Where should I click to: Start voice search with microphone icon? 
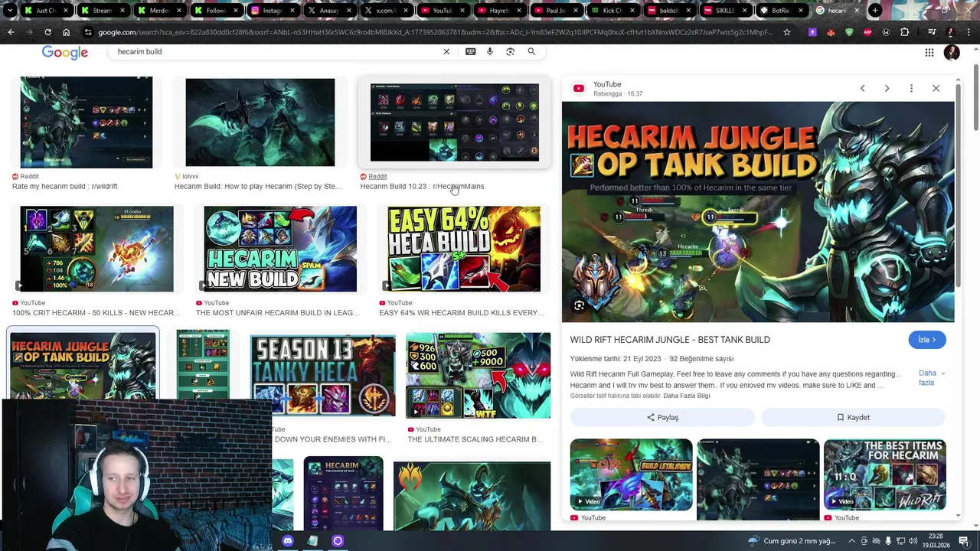pyautogui.click(x=490, y=51)
